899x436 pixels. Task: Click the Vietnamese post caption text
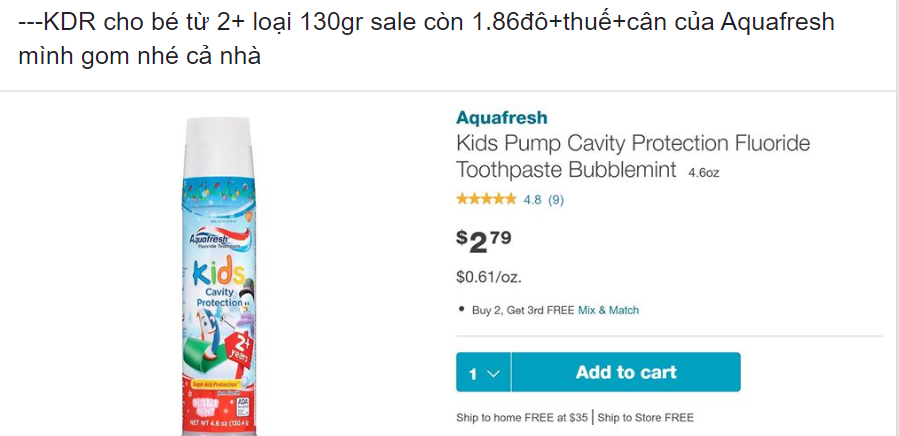point(426,39)
